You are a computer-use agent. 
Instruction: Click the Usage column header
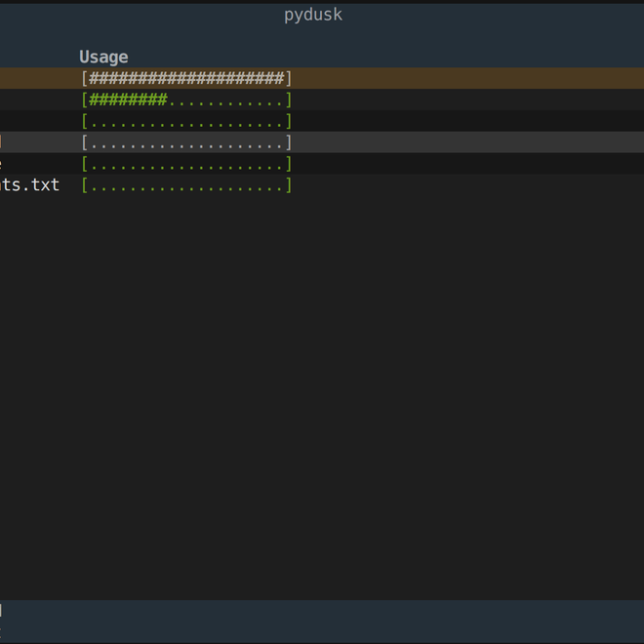(103, 58)
